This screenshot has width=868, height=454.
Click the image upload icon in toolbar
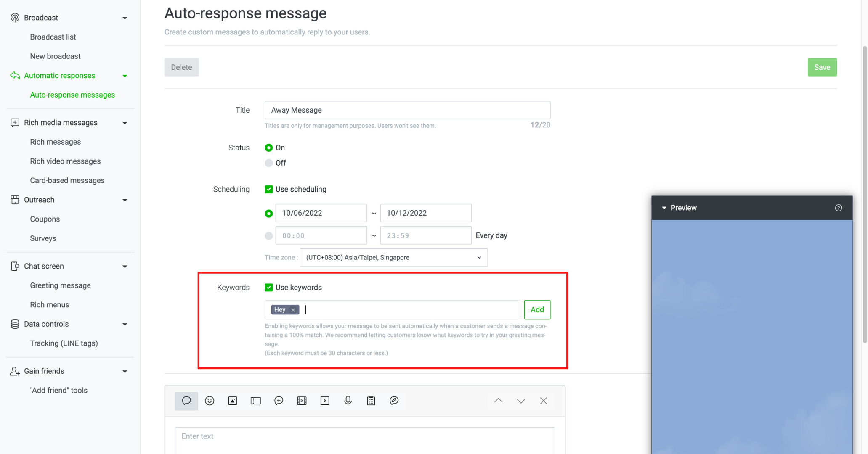tap(233, 400)
